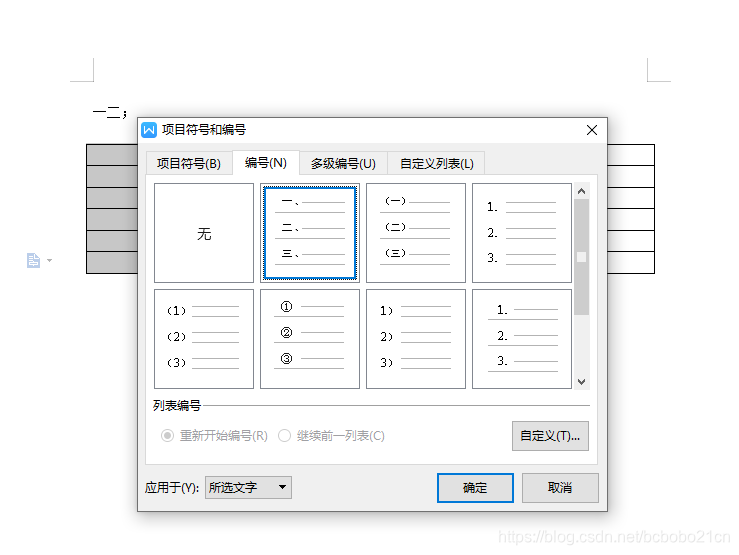
Task: Choose the 无 numbering option
Action: coord(204,233)
